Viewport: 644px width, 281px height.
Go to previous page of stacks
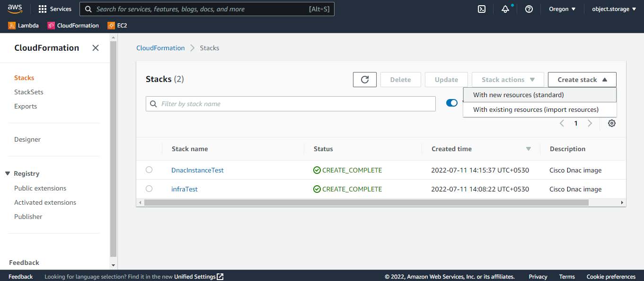click(x=562, y=123)
